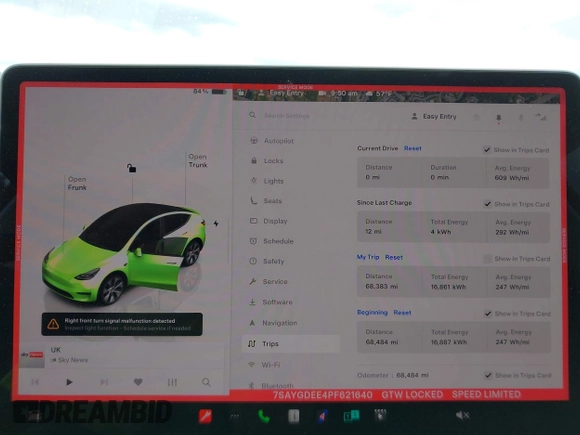This screenshot has width=580, height=435.
Task: Open the app launcher dots
Action: [x=235, y=416]
